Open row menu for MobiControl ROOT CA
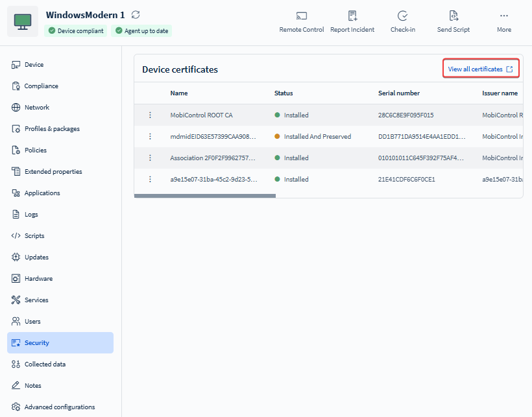 click(150, 115)
